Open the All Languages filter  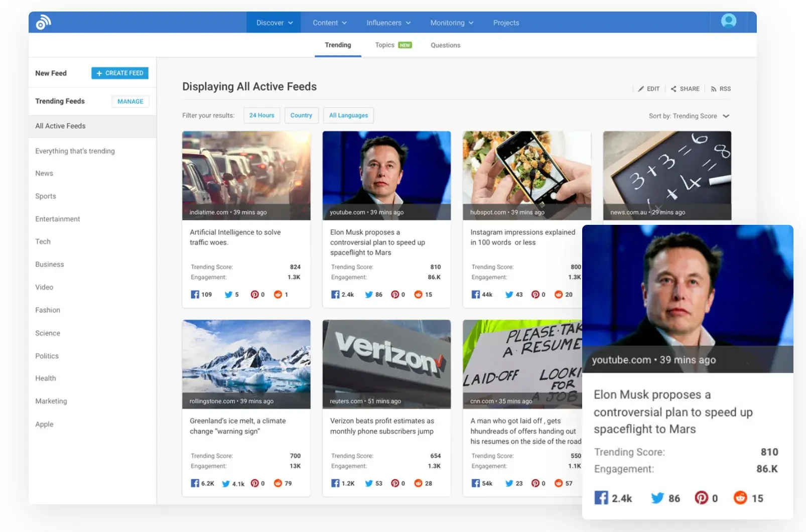click(348, 115)
